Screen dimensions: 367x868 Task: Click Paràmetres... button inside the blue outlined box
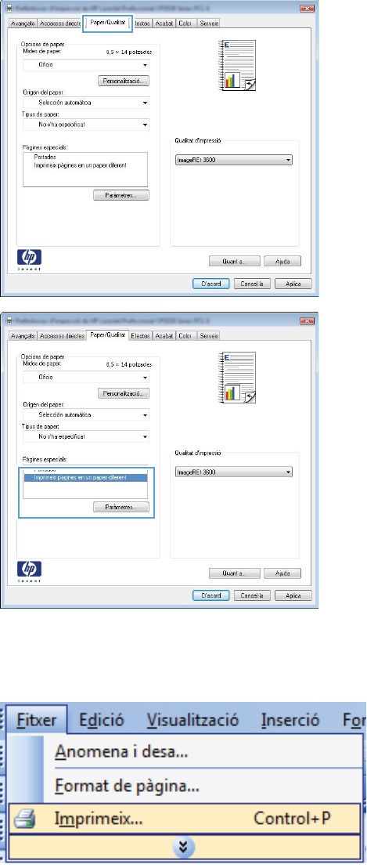121,508
